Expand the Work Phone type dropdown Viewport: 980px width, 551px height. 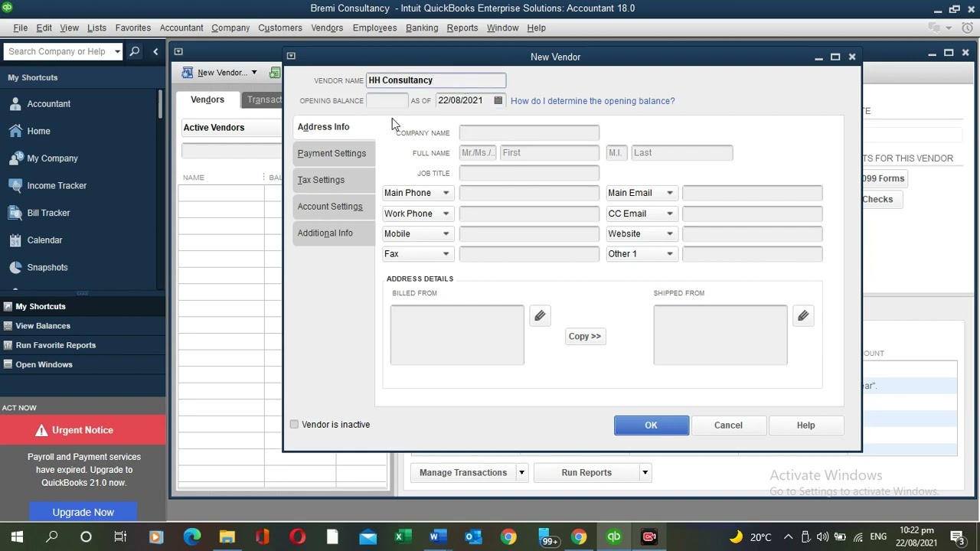coord(446,214)
